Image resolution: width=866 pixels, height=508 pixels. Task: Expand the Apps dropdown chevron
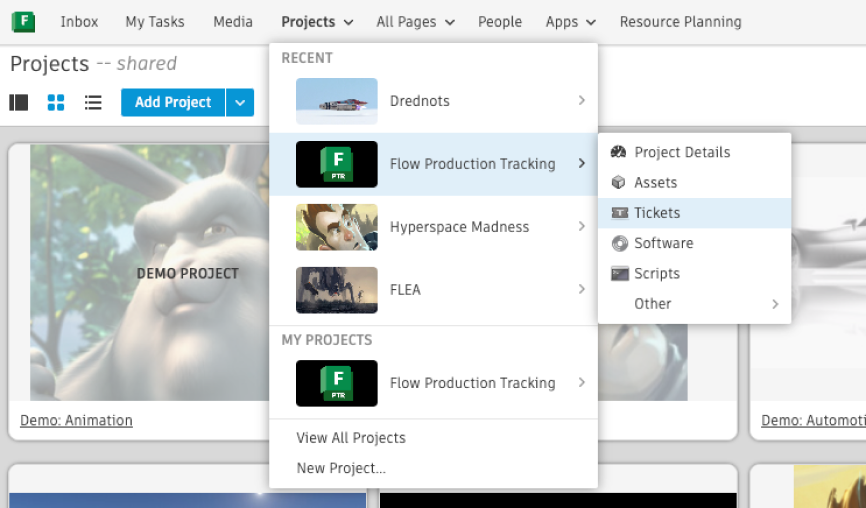[x=590, y=23]
